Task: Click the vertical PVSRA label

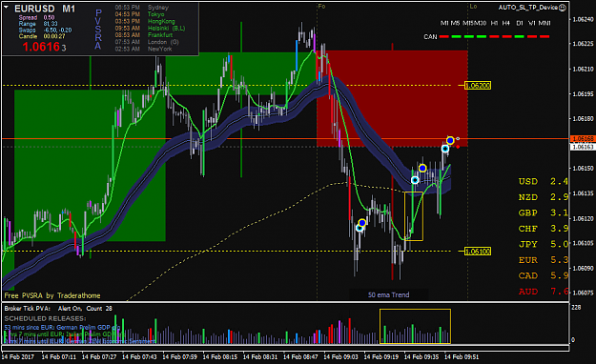Action: tap(98, 30)
